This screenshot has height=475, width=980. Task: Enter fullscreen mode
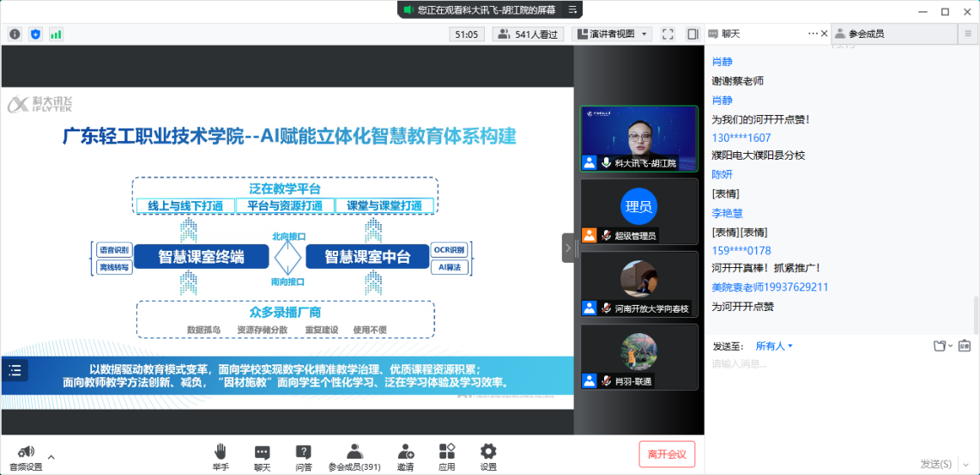668,34
